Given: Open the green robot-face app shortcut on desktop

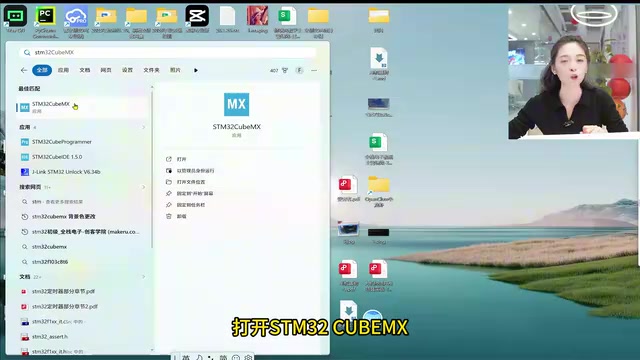Looking at the screenshot, I should [x=16, y=19].
